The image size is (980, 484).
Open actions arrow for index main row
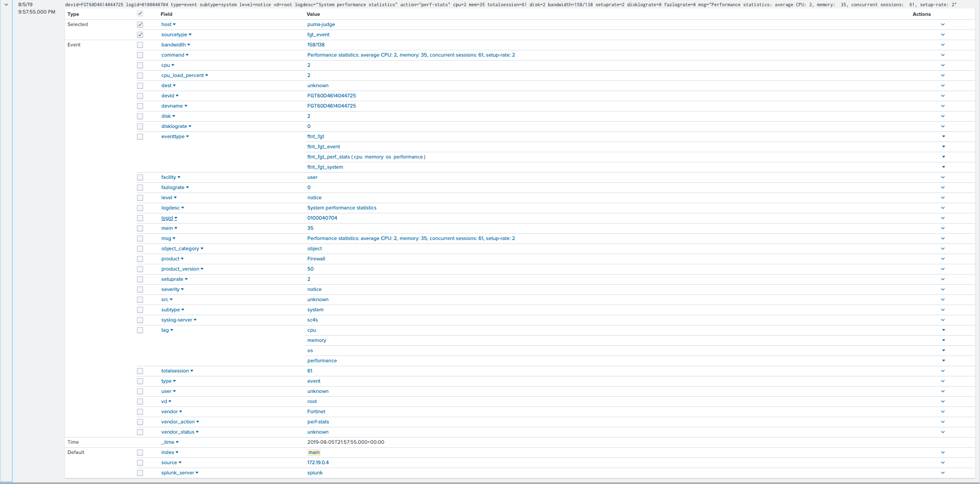pos(943,452)
